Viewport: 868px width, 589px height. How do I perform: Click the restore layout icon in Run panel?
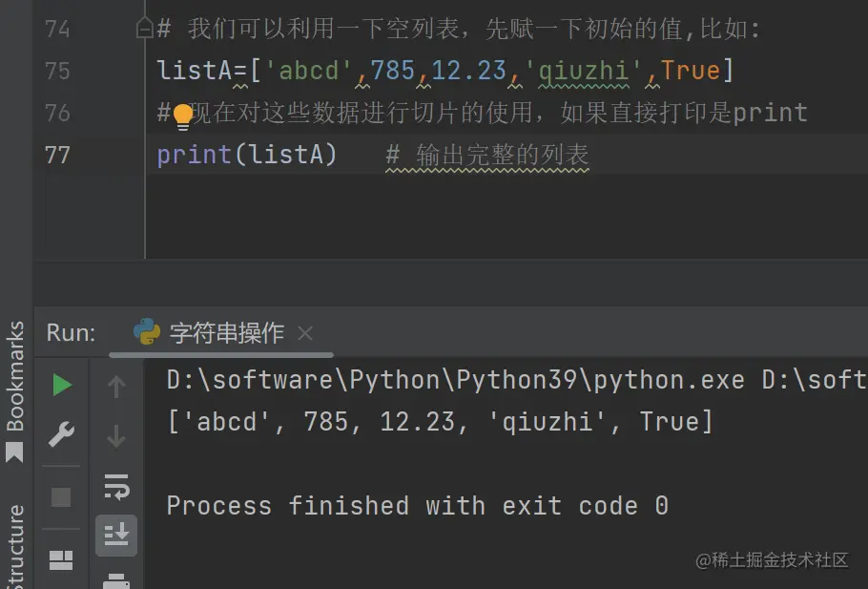point(62,560)
